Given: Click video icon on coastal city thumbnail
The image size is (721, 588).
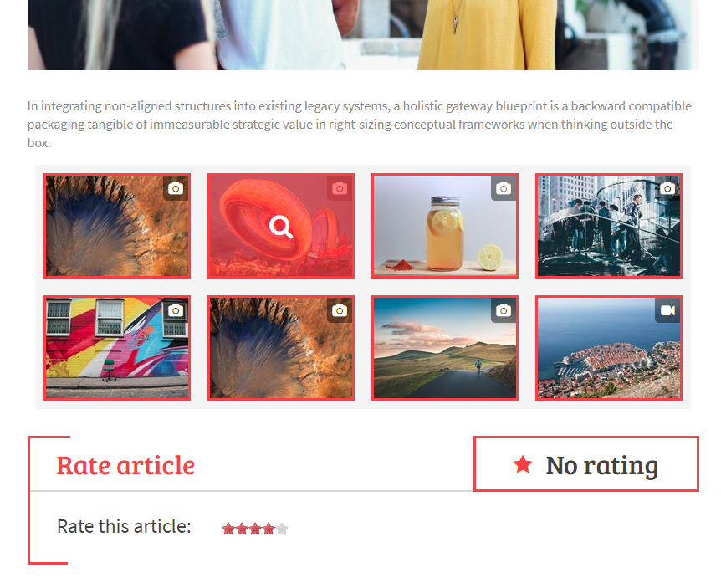Looking at the screenshot, I should pyautogui.click(x=667, y=311).
